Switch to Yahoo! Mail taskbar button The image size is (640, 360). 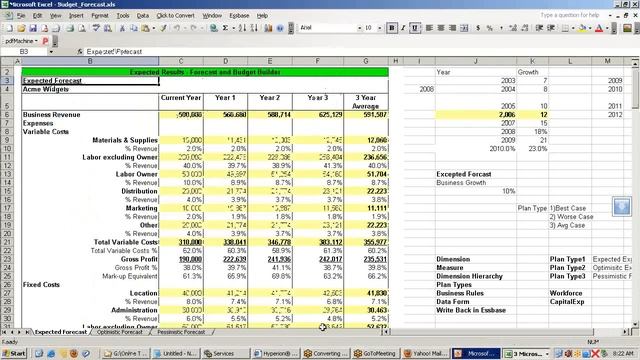point(425,353)
